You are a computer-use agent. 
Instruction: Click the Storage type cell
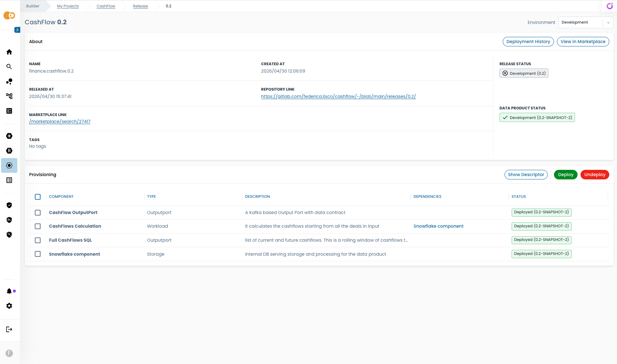tap(156, 254)
